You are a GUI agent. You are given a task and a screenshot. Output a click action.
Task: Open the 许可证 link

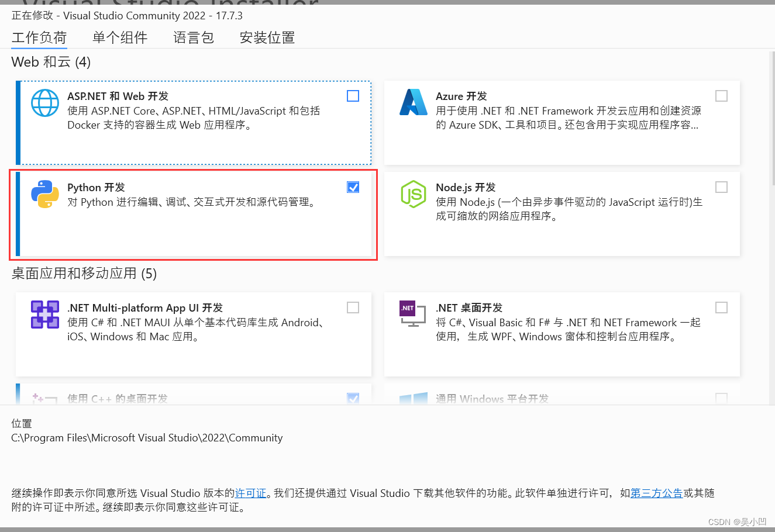(x=250, y=493)
